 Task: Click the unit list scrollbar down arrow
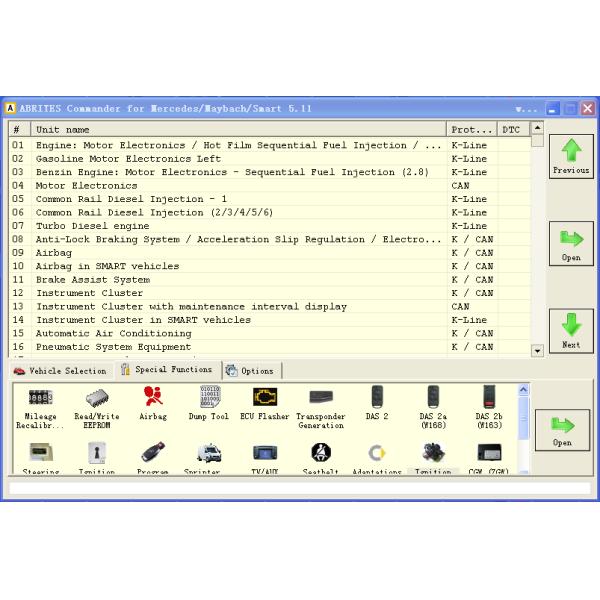click(537, 350)
